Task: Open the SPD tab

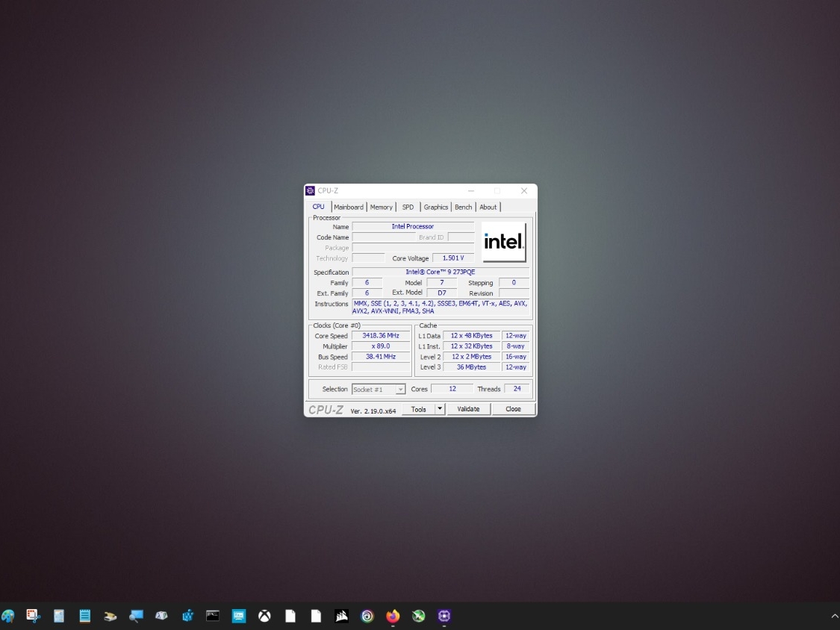Action: pos(408,208)
